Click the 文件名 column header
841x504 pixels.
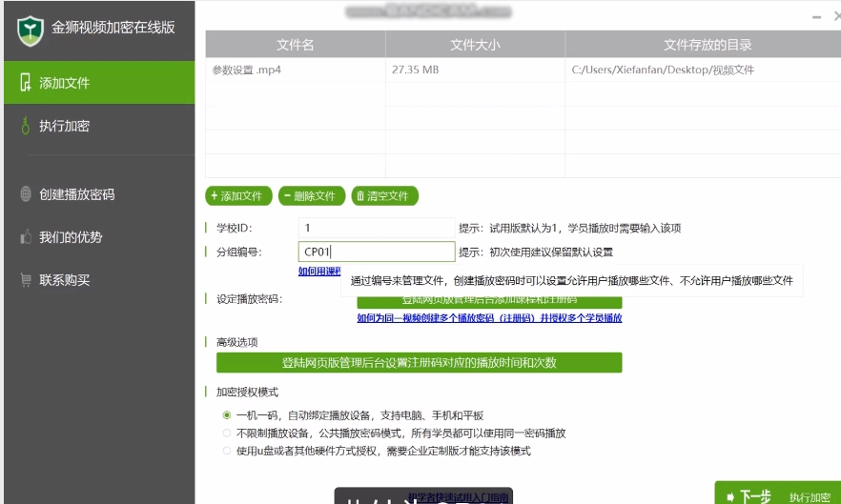click(295, 45)
